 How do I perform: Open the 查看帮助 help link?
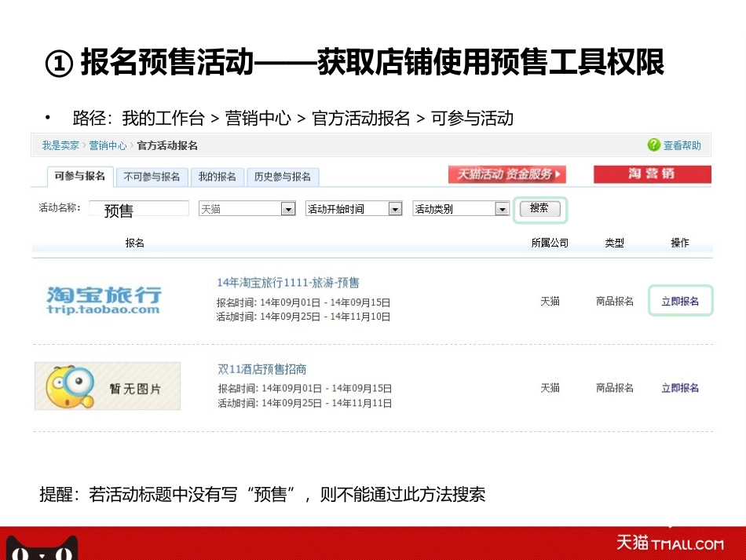[682, 145]
